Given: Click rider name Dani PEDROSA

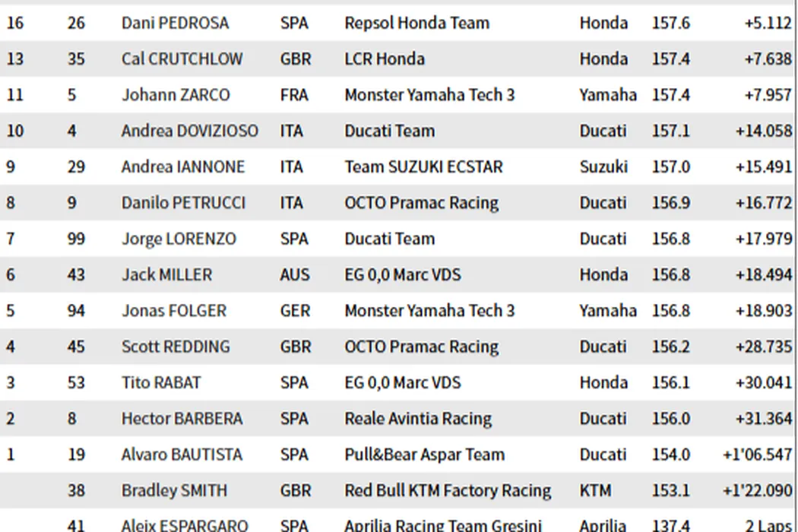Looking at the screenshot, I should [175, 23].
